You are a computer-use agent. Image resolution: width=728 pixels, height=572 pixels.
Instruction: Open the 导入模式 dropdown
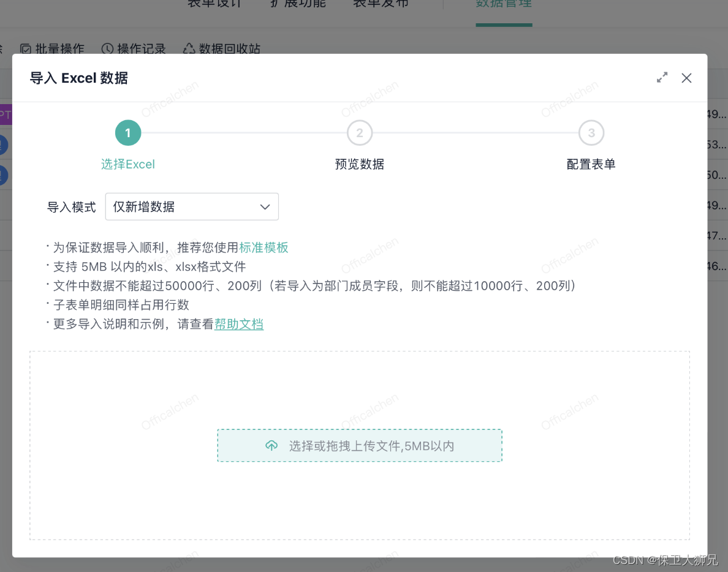point(192,206)
